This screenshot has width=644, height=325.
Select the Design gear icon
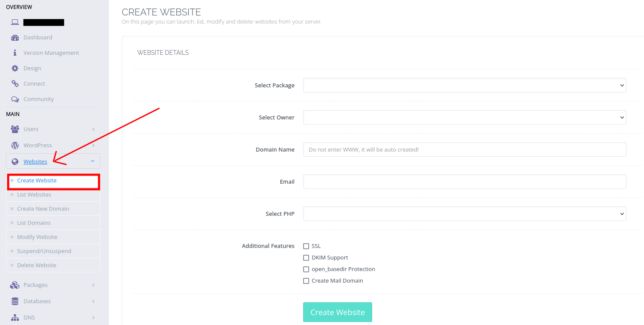(14, 68)
